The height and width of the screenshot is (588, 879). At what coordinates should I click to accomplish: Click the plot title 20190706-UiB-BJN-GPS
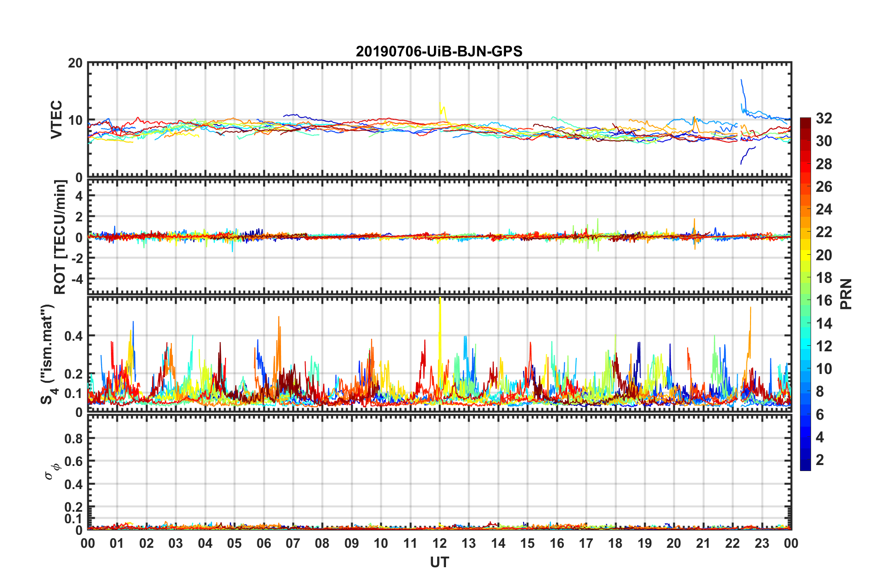coord(439,51)
